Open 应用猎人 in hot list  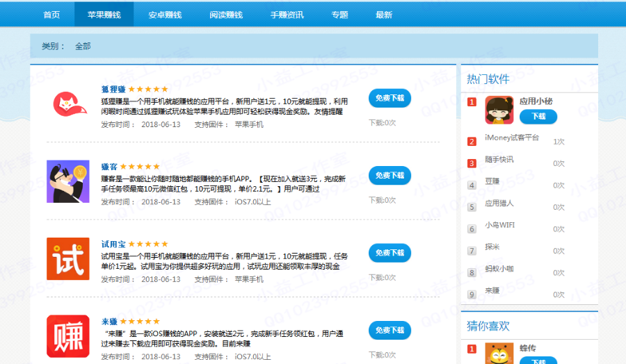click(499, 204)
